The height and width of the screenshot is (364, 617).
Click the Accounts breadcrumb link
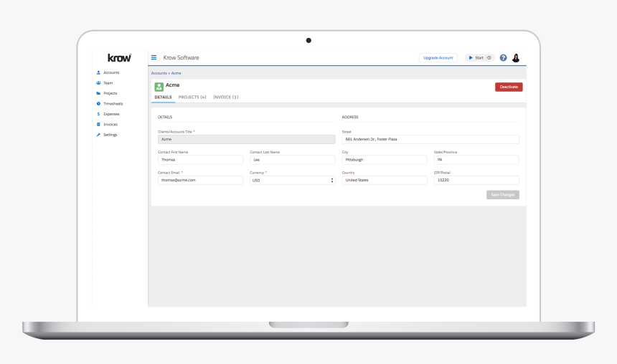point(159,73)
